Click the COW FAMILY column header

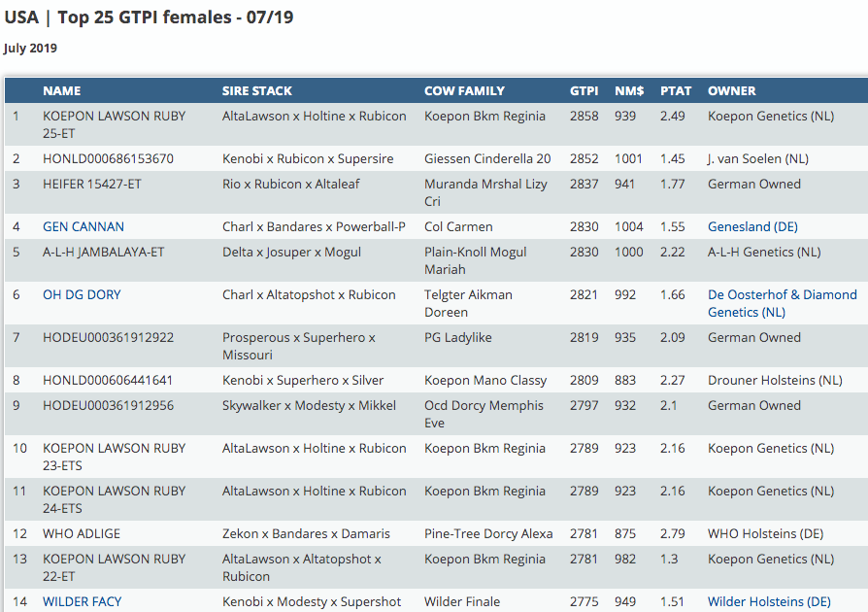464,90
